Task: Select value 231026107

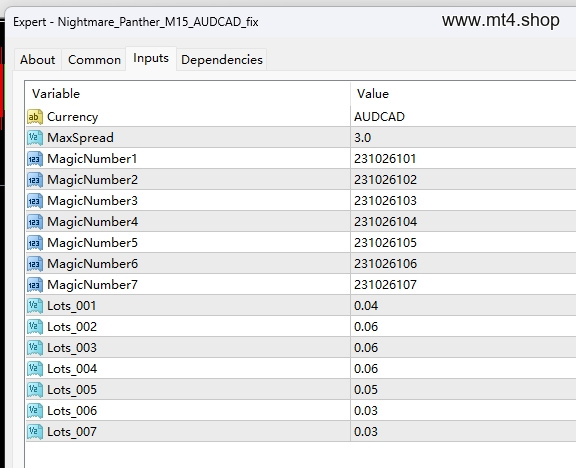Action: tap(385, 285)
